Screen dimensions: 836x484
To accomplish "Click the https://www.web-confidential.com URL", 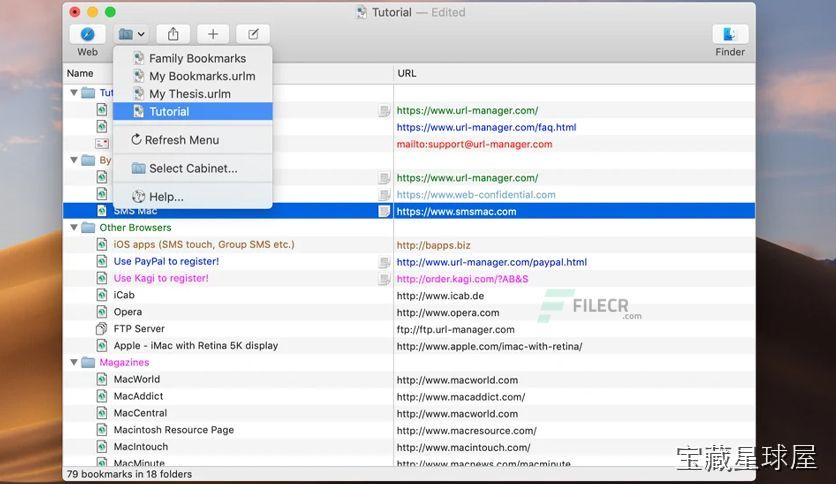I will 476,195.
